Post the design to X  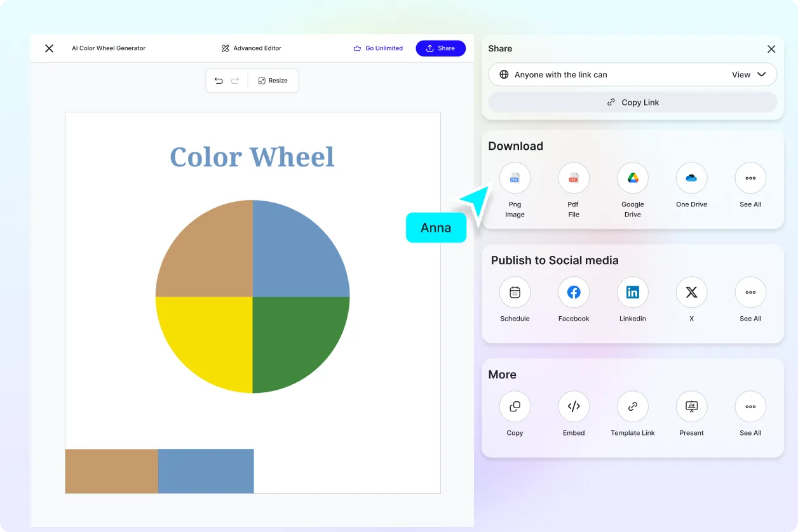click(x=691, y=292)
